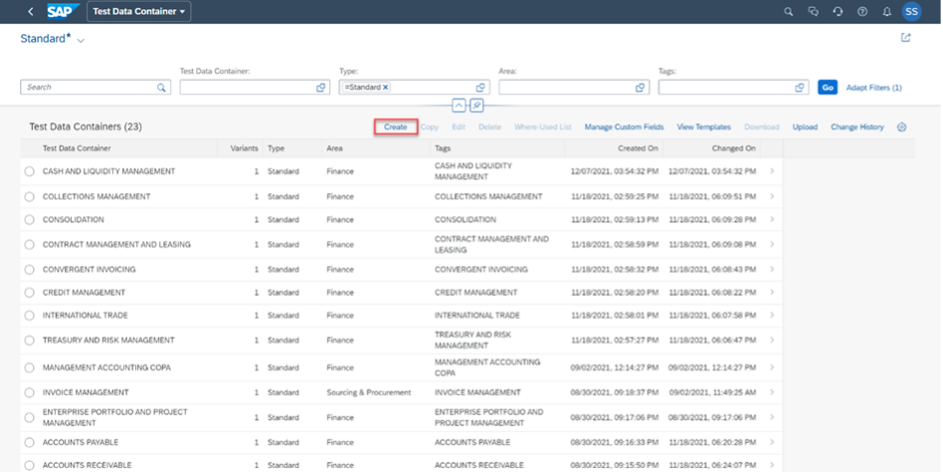Select the INVOICE MANAGEMENT row radio button

tap(30, 393)
